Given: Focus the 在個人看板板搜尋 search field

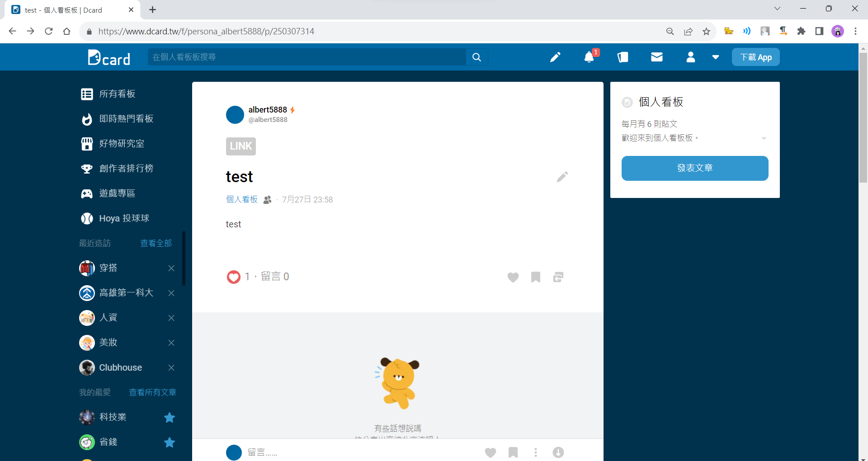Looking at the screenshot, I should [x=307, y=57].
